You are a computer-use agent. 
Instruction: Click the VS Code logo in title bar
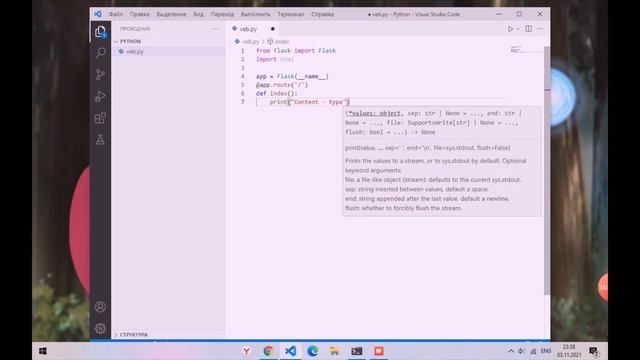[x=98, y=14]
